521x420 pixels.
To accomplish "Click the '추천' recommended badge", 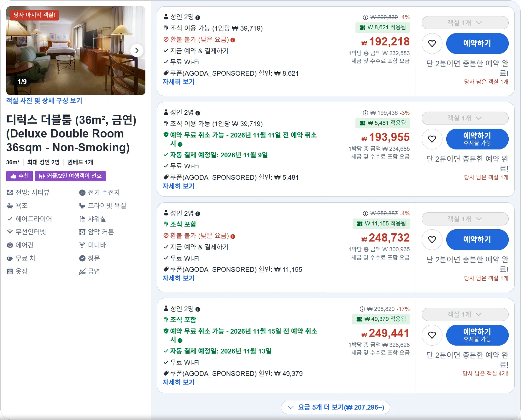I will pos(20,176).
